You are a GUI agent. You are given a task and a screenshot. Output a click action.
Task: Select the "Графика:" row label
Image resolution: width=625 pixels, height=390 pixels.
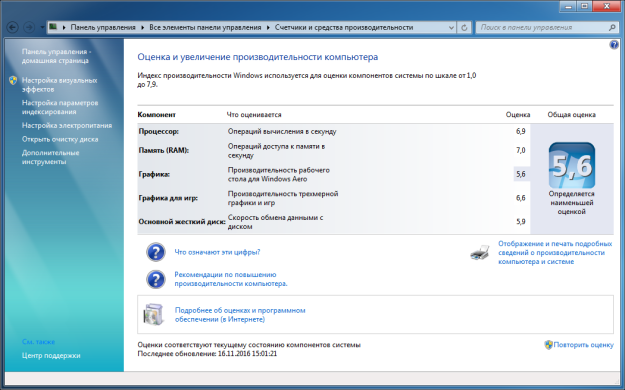click(154, 174)
